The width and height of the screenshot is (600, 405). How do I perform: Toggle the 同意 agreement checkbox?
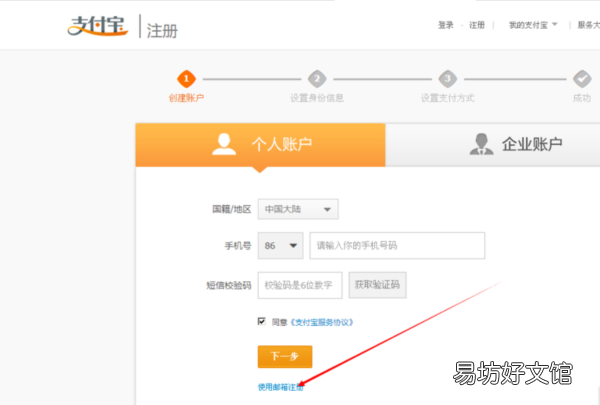coord(261,321)
